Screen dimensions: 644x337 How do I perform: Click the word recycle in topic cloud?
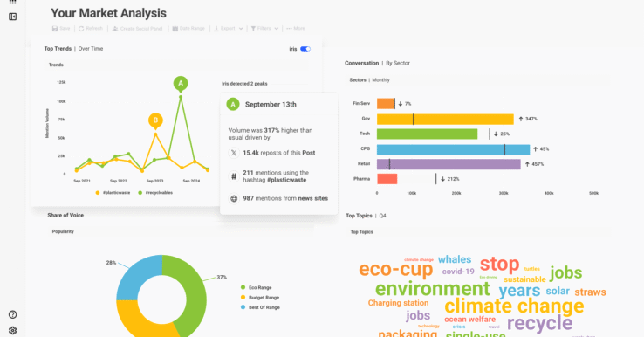(539, 323)
